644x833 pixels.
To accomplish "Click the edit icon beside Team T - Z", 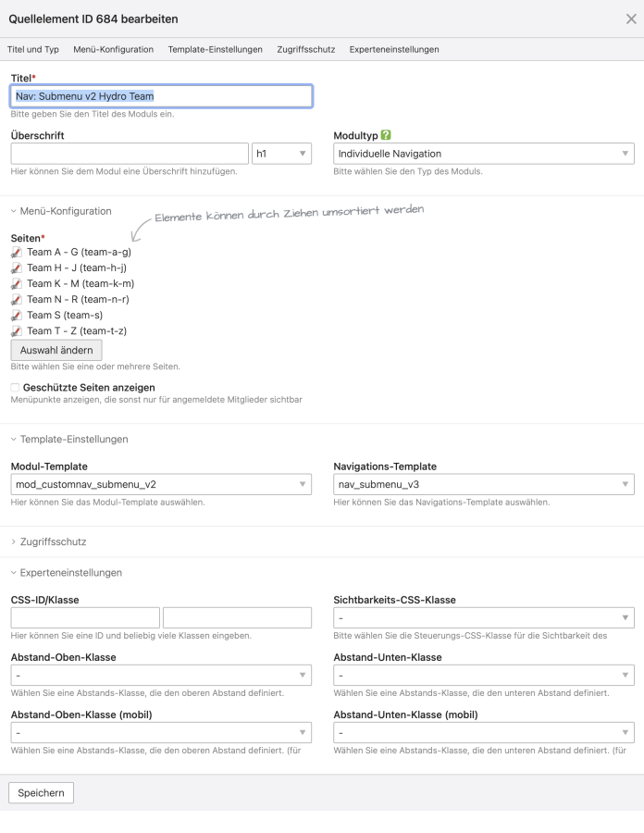I will (x=17, y=331).
